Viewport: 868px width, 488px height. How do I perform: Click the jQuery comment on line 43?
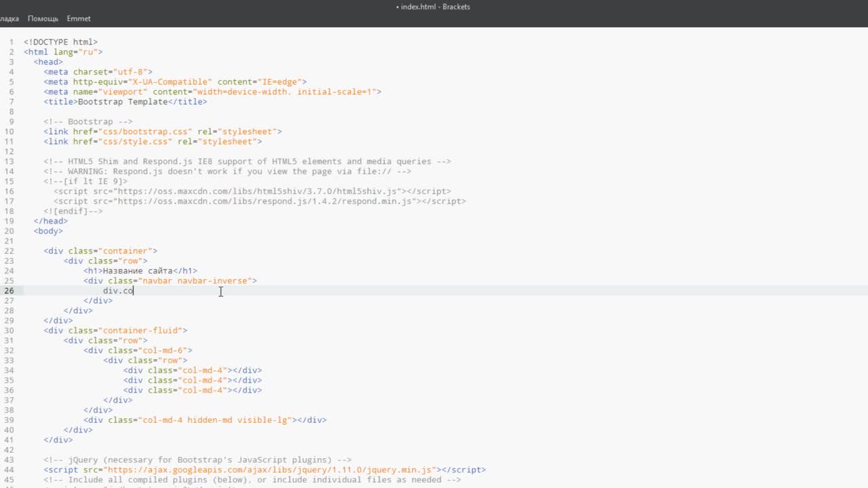[x=197, y=460]
